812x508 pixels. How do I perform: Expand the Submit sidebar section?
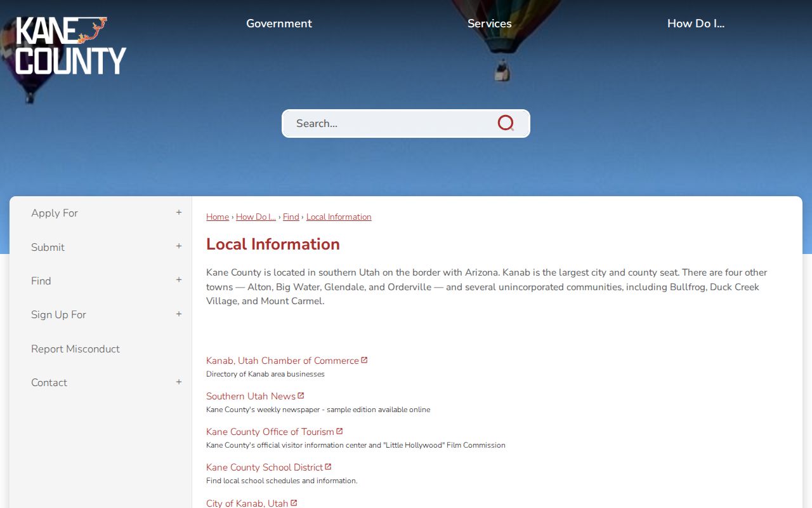(179, 246)
